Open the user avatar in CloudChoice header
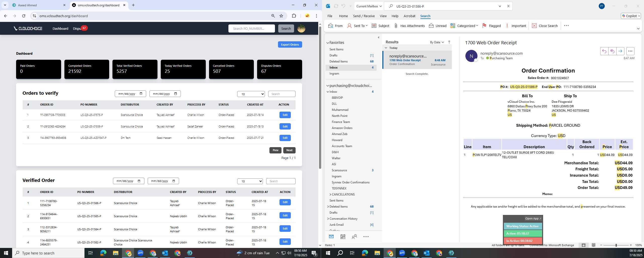Viewport: 644px width, 258px height. click(x=301, y=28)
